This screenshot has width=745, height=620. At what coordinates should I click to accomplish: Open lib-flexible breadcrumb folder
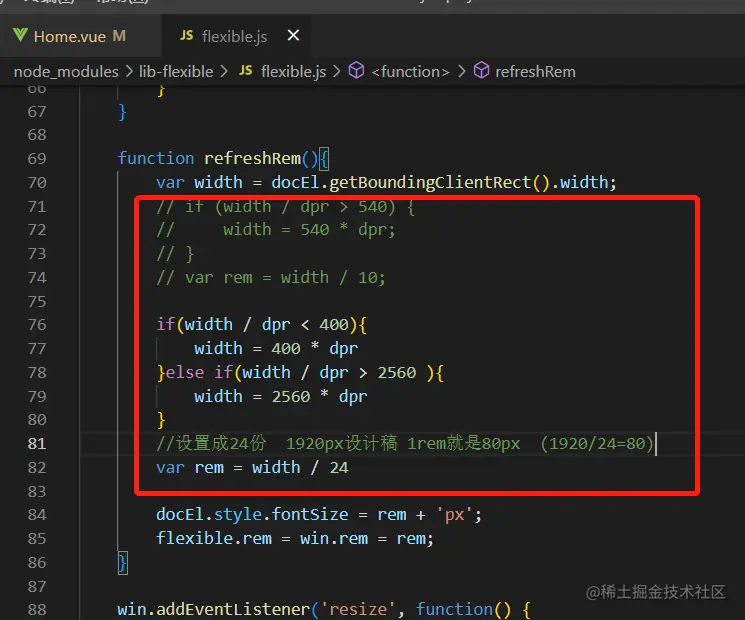(176, 72)
